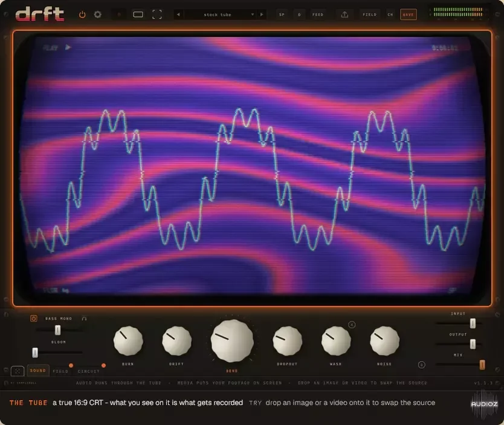Click the large BEND knob

232,341
